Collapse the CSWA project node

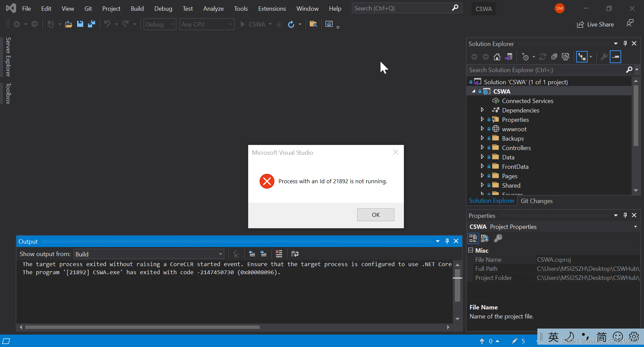click(474, 91)
